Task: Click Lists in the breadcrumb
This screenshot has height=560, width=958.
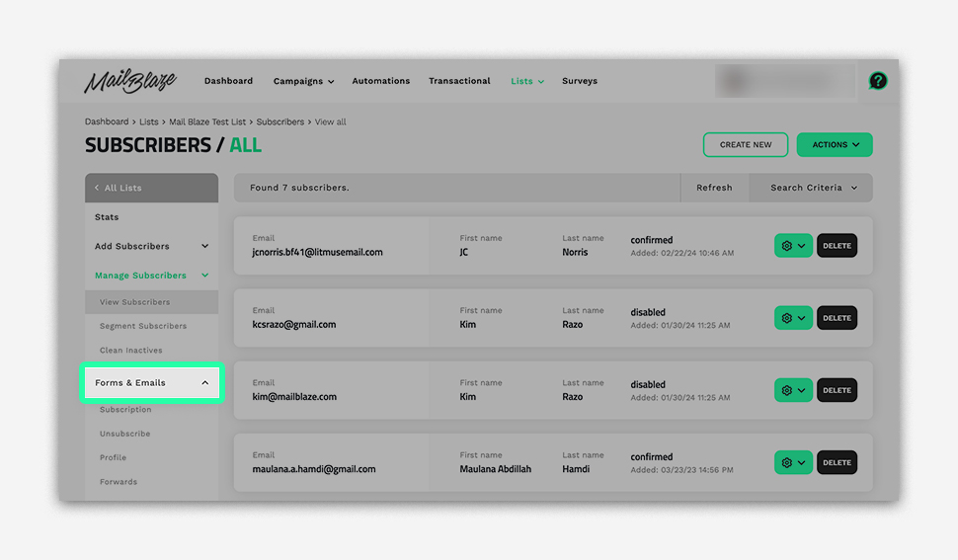Action: (148, 121)
